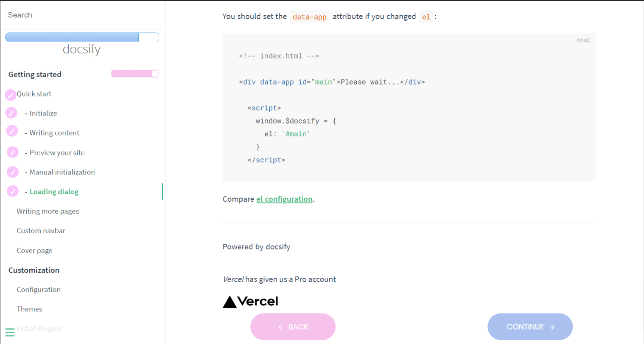The width and height of the screenshot is (644, 344).
Task: Toggle the Manual initialization checkmark
Action: point(13,172)
